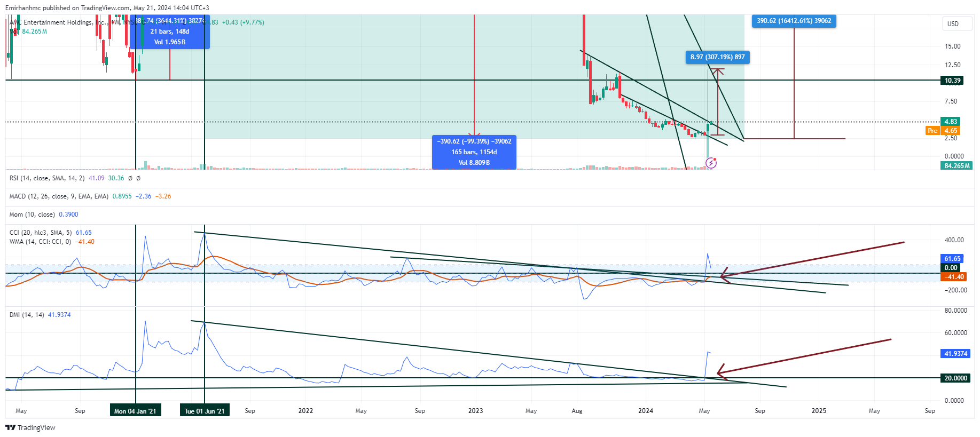The width and height of the screenshot is (980, 437).
Task: Click the 84.265 M volume axis label
Action: click(x=957, y=166)
